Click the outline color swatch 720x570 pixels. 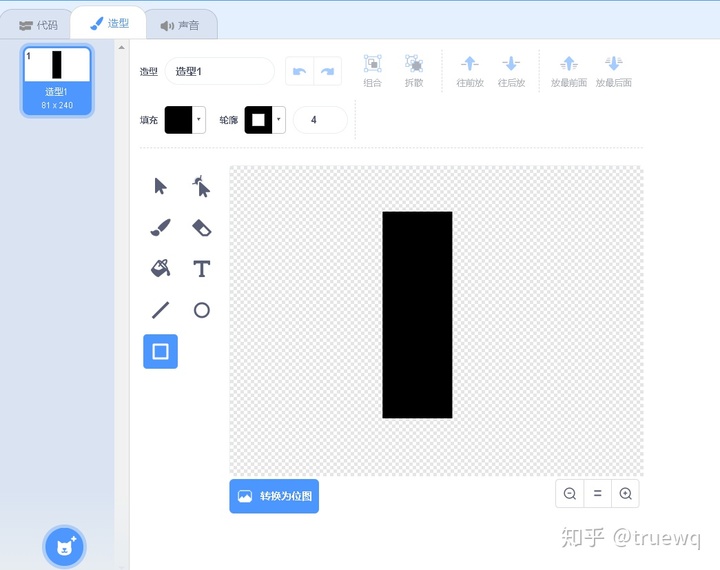click(x=258, y=120)
